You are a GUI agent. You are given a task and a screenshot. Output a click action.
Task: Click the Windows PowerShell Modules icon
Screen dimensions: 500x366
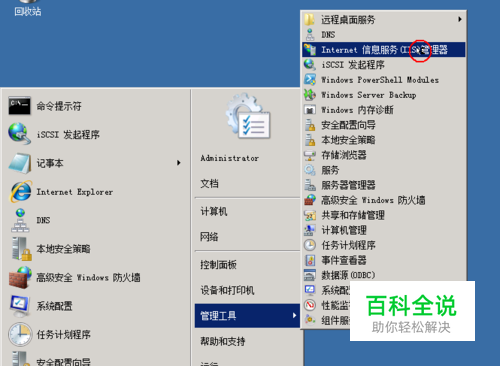tap(310, 80)
